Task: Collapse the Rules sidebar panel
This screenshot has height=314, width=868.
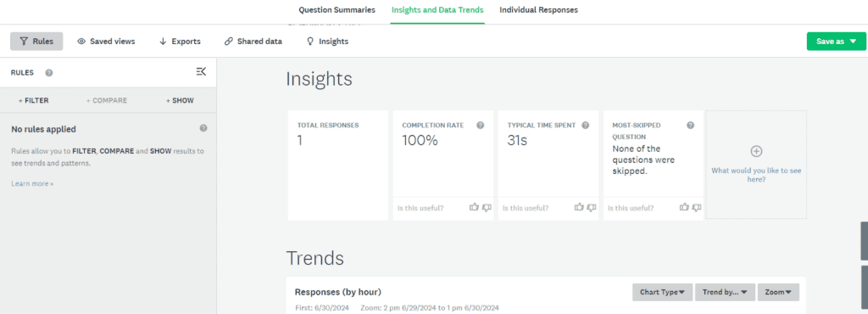Action: click(201, 72)
